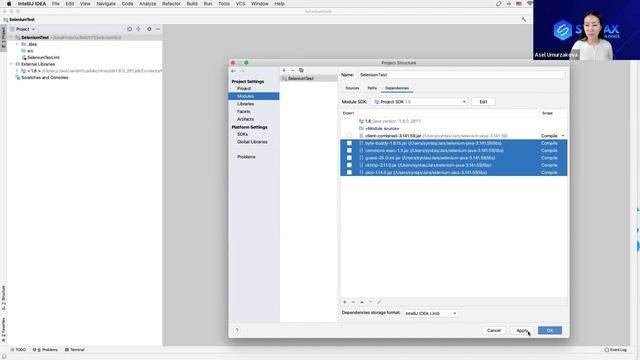Hide the Project panel with the minus icon
Image resolution: width=640 pixels, height=360 pixels.
tap(158, 29)
